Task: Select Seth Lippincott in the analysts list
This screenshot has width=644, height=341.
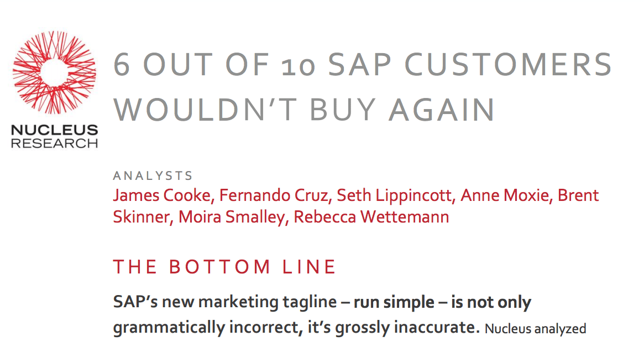Action: click(395, 195)
